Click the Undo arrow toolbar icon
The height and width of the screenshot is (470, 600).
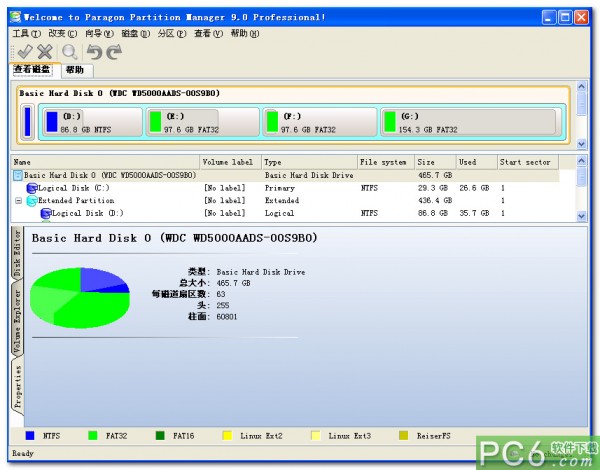(94, 52)
